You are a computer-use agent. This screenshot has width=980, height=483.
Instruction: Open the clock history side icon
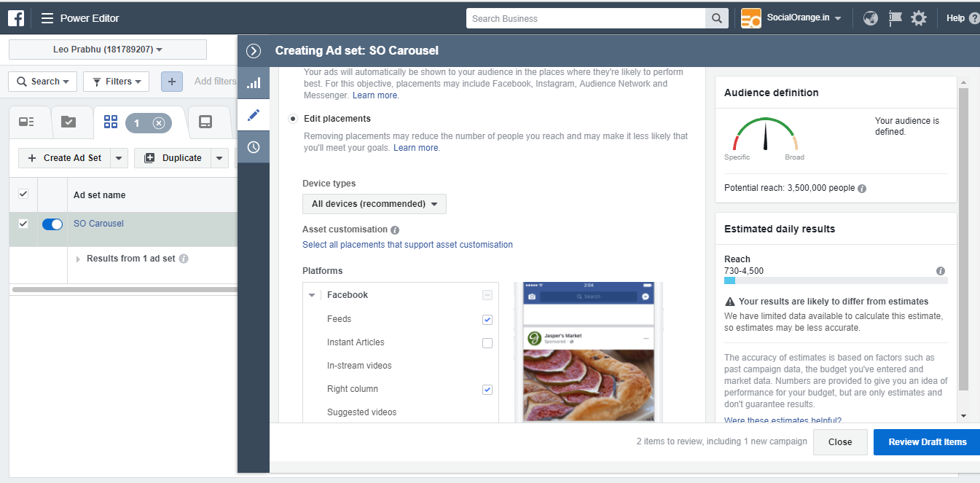coord(254,147)
